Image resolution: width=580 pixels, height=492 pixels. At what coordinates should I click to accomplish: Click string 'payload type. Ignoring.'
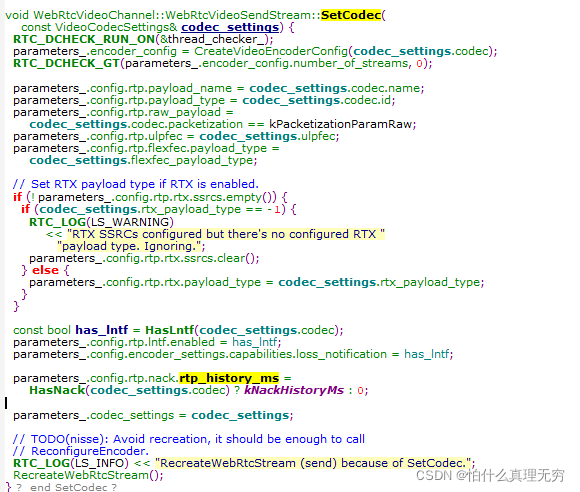tap(129, 246)
